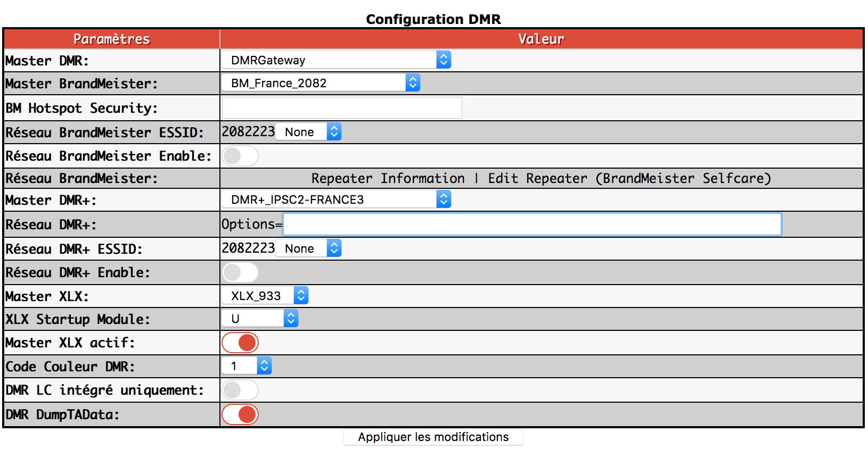Click the Master BrandMeister: label
Screen dimensions: 868x449
[82, 84]
